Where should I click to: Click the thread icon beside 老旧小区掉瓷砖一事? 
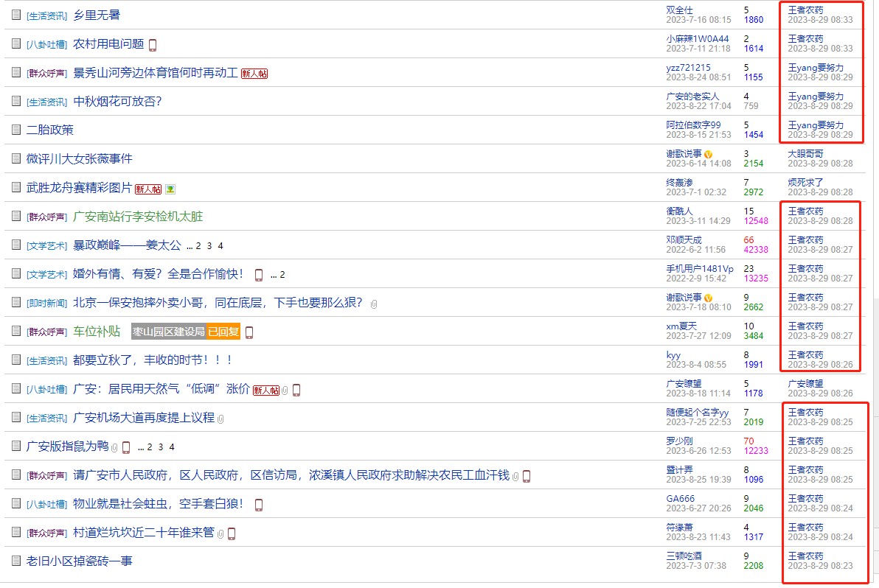tap(16, 561)
